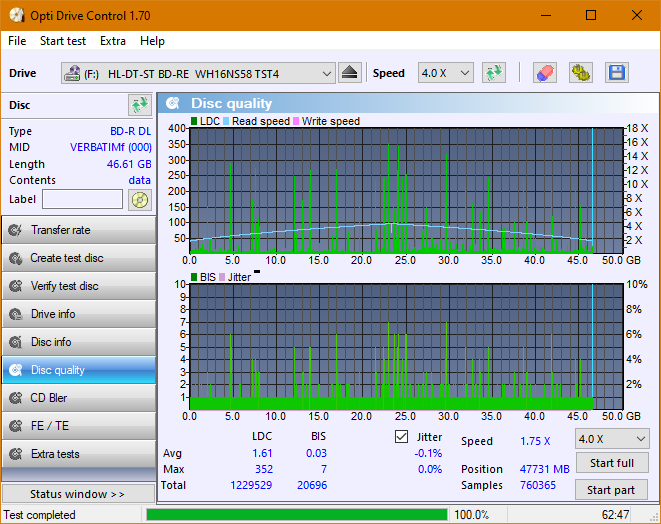Open the Start test menu
661x524 pixels.
[x=63, y=41]
